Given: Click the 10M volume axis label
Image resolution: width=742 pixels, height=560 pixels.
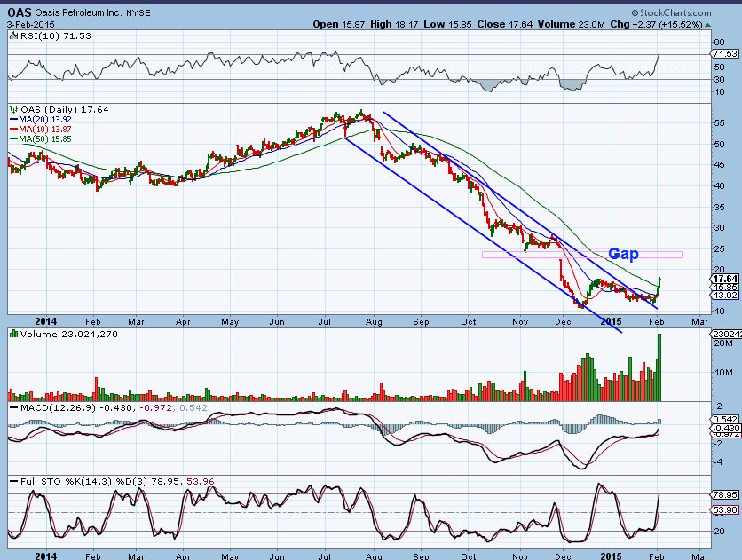Looking at the screenshot, I should [x=723, y=373].
